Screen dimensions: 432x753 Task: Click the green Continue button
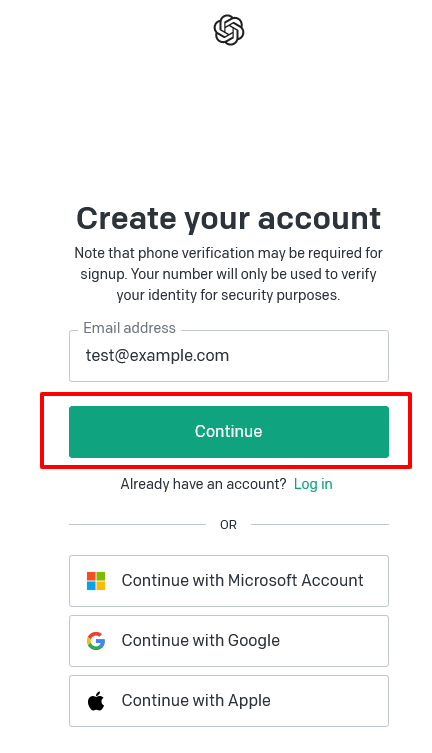click(228, 431)
